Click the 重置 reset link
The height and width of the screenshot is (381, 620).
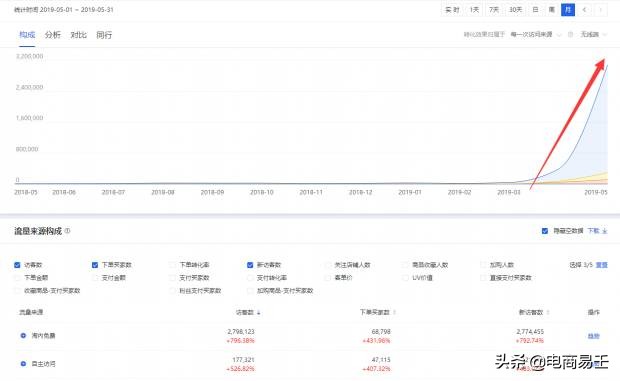tap(601, 265)
